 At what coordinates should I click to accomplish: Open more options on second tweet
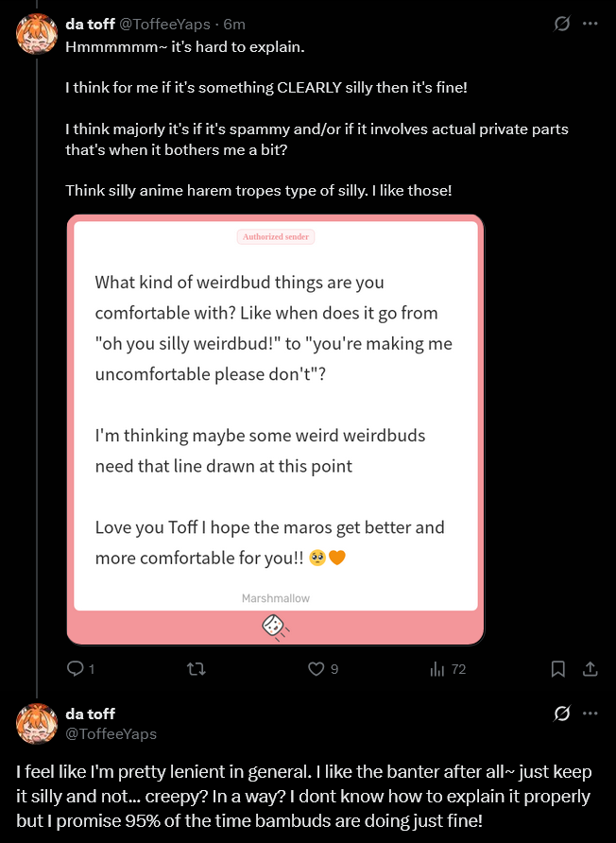coord(590,713)
